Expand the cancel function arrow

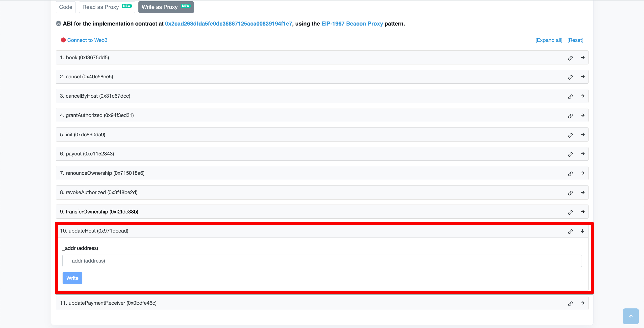coord(583,76)
